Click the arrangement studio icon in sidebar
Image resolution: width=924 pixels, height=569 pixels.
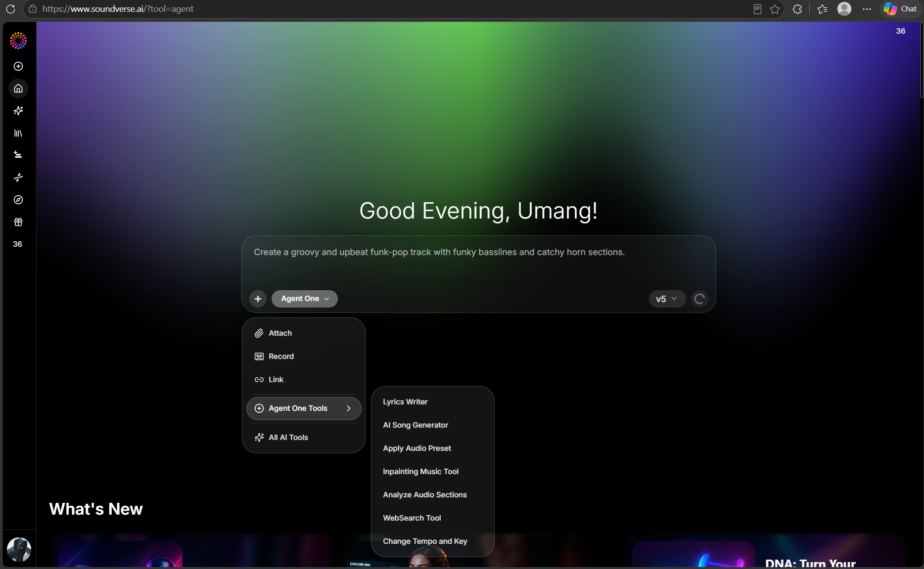pyautogui.click(x=18, y=155)
